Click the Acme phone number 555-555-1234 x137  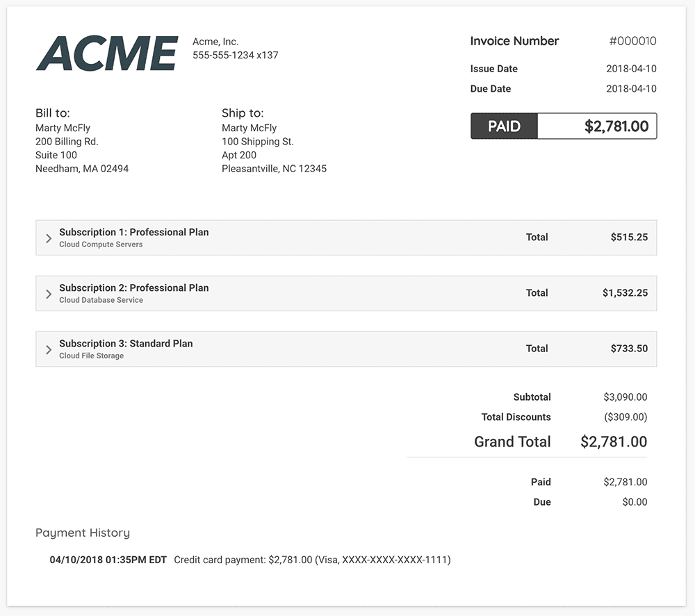pos(236,56)
